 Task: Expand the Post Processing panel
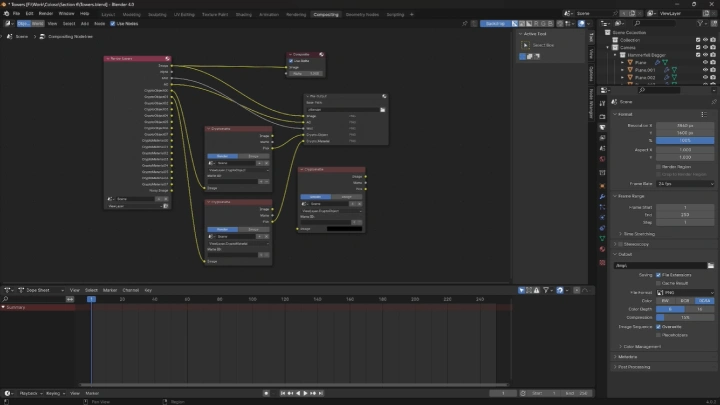(x=615, y=367)
